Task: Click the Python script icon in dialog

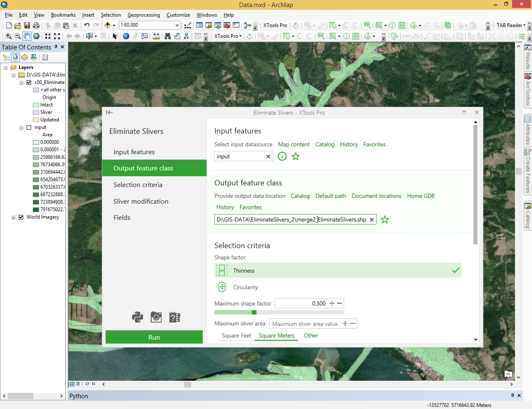Action: [x=138, y=317]
